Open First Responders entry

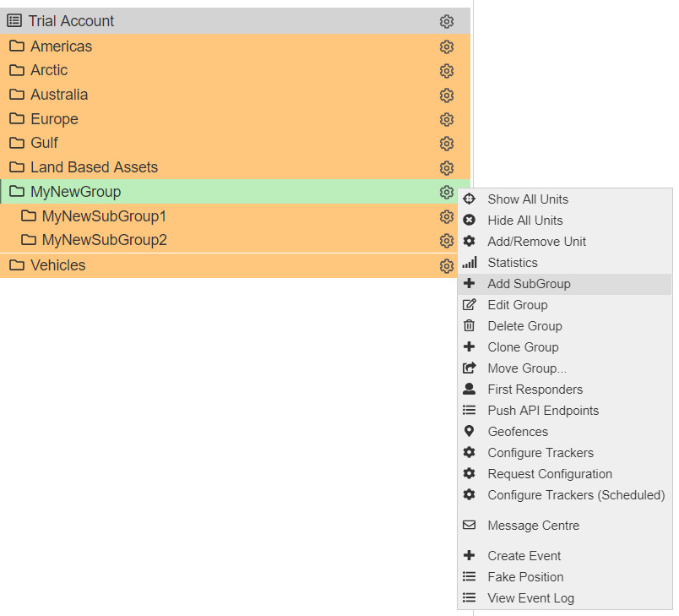coord(565,390)
